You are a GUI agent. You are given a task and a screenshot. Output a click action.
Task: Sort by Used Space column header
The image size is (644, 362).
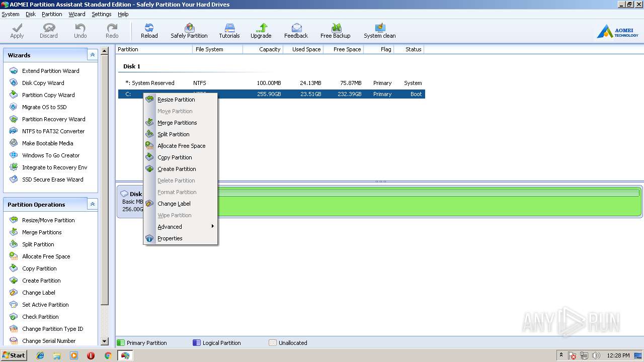[303, 49]
